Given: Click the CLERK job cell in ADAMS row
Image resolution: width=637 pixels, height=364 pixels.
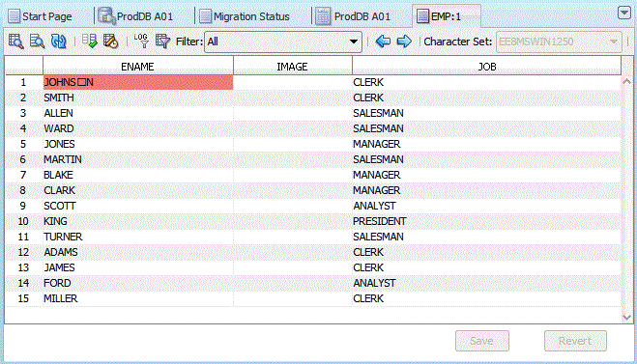Looking at the screenshot, I should pyautogui.click(x=486, y=252).
